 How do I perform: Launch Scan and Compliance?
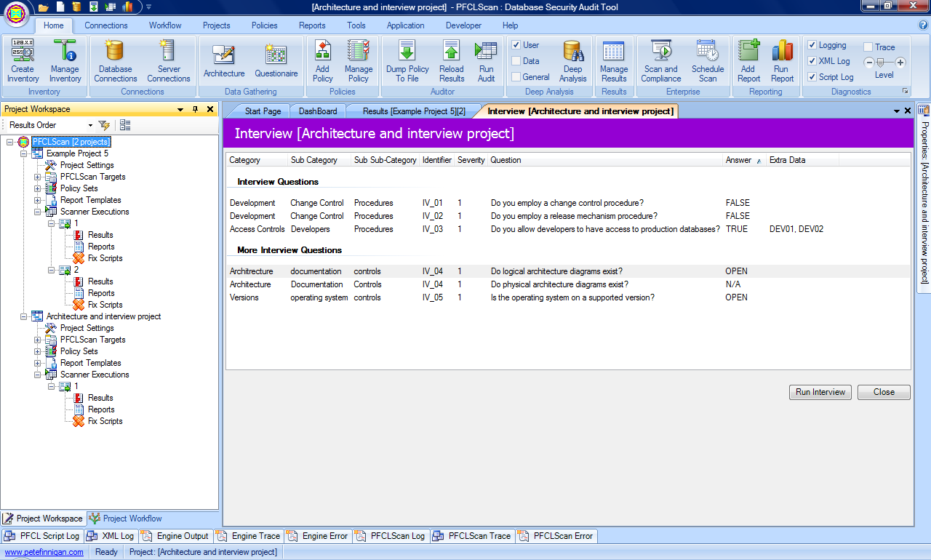tap(661, 62)
